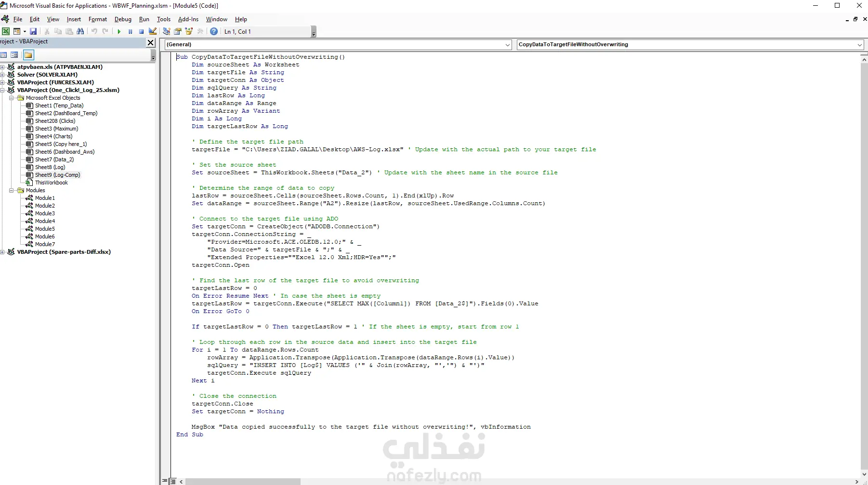Image resolution: width=868 pixels, height=485 pixels.
Task: Collapse the Modules folder
Action: point(11,190)
